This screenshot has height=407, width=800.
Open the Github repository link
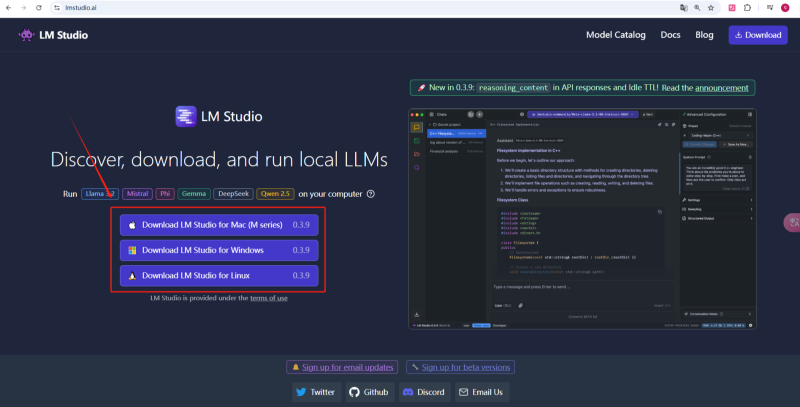(368, 392)
